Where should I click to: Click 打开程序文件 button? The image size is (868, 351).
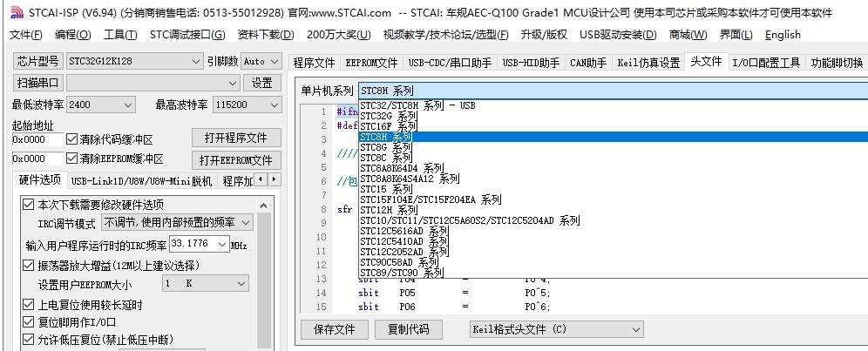pyautogui.click(x=236, y=138)
